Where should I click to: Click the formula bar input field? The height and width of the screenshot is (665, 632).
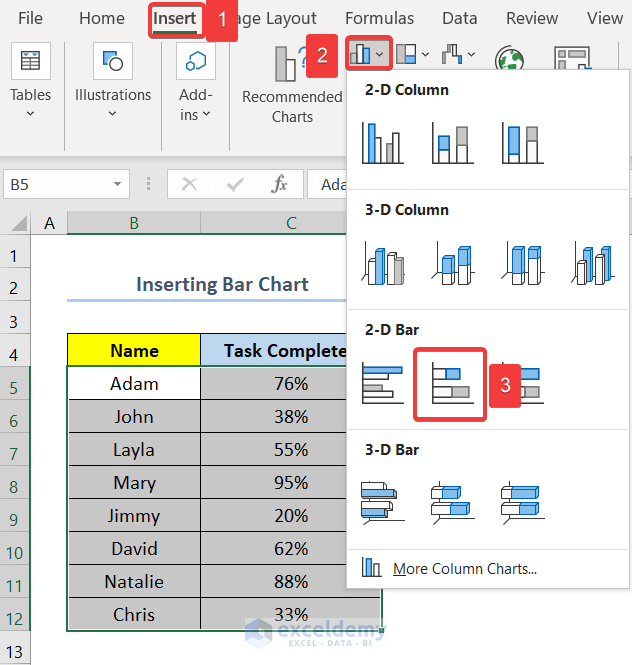point(327,184)
